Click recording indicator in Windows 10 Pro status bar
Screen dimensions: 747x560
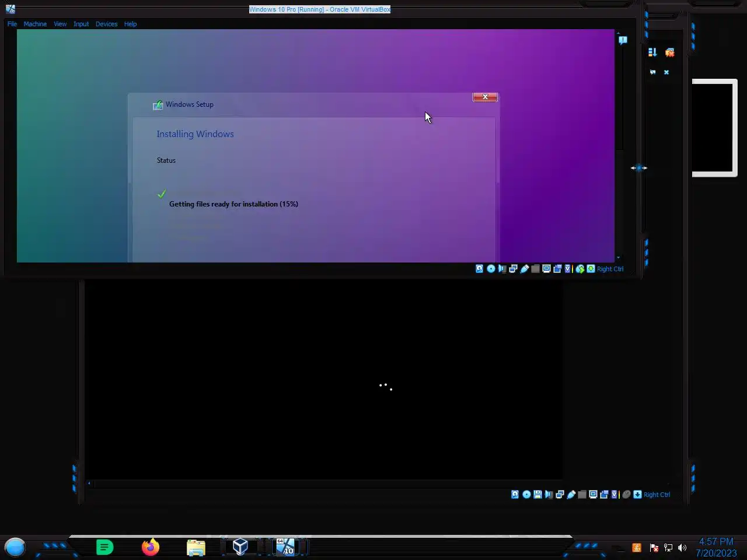[557, 269]
